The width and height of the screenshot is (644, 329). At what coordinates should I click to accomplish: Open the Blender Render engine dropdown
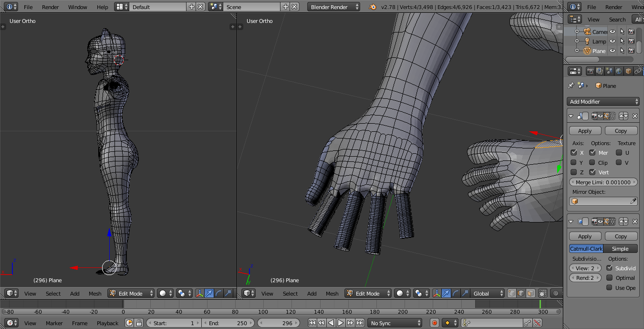(x=334, y=7)
